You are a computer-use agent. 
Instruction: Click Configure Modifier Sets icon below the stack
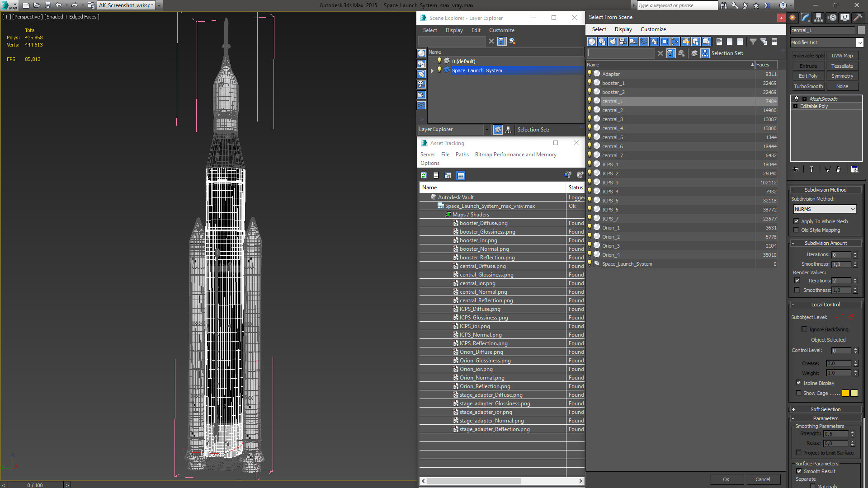click(x=854, y=169)
